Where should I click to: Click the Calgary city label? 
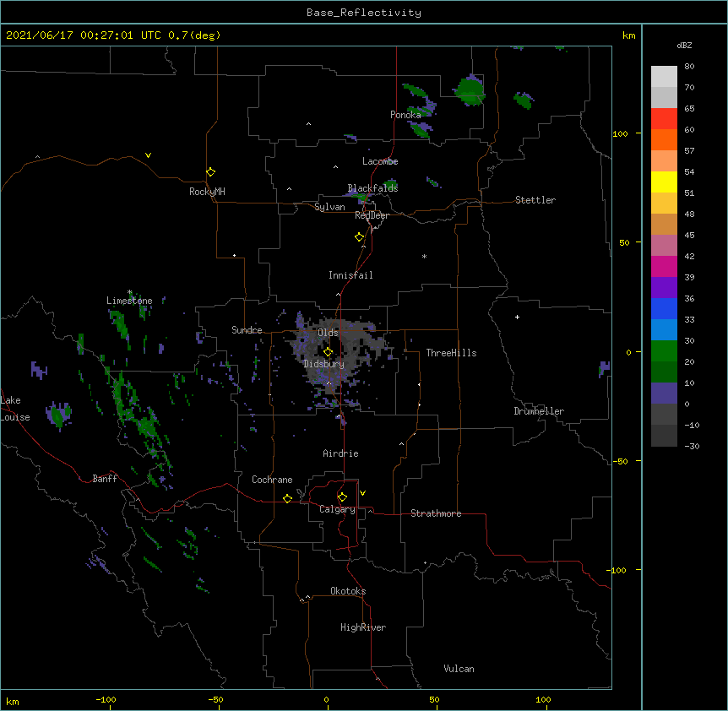coord(338,509)
